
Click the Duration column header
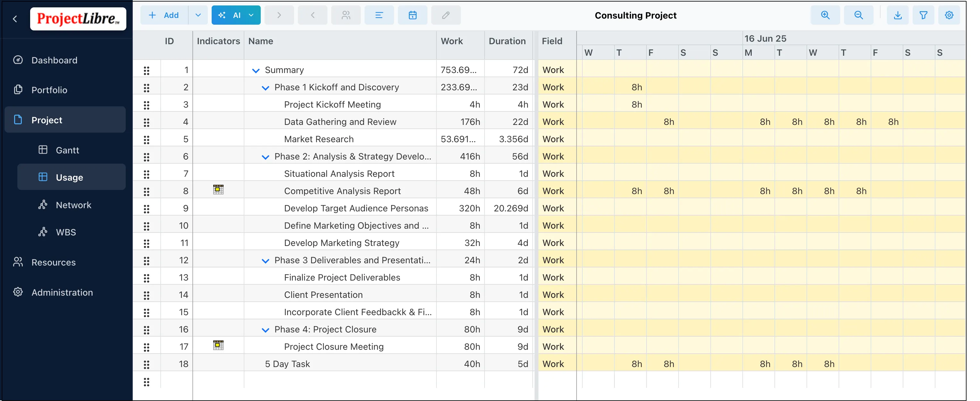click(507, 41)
